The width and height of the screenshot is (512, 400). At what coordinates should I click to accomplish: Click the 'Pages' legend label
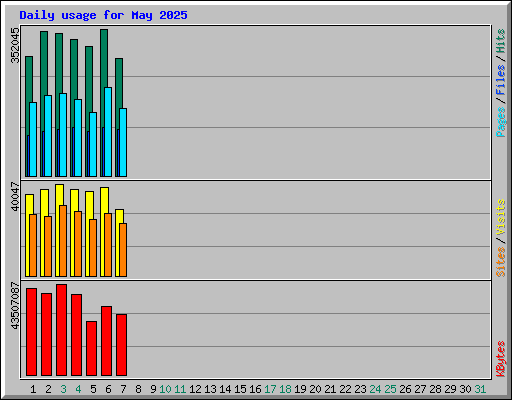[x=501, y=122]
